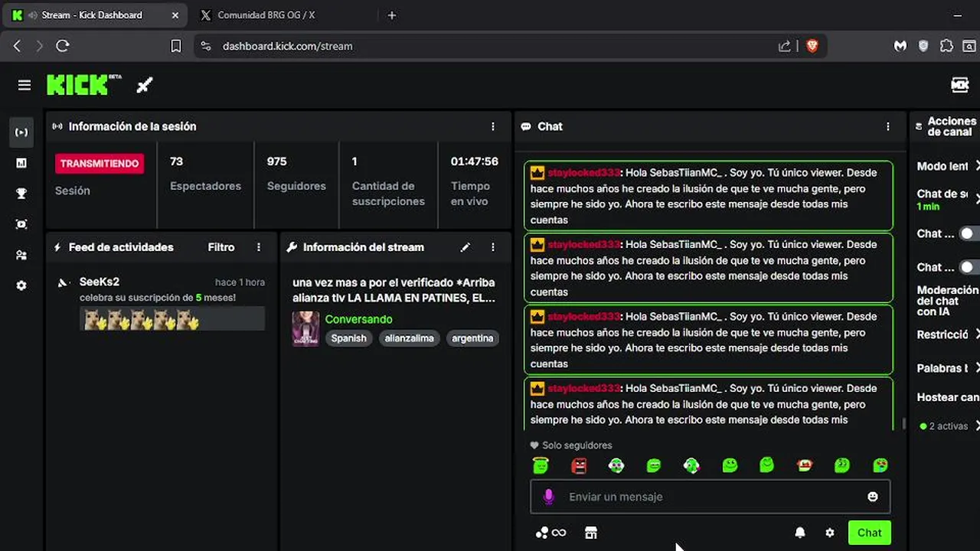Close the Kick Dashboard browser tab
The image size is (980, 551).
(175, 15)
